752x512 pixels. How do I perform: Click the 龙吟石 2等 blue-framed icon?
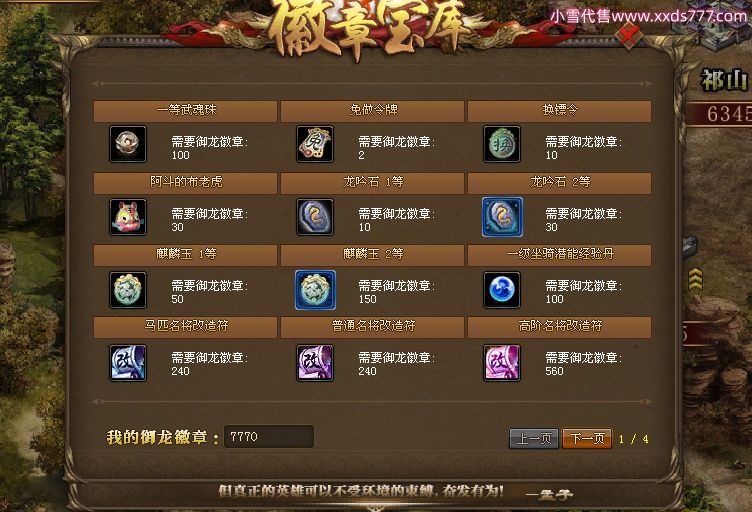tap(502, 217)
